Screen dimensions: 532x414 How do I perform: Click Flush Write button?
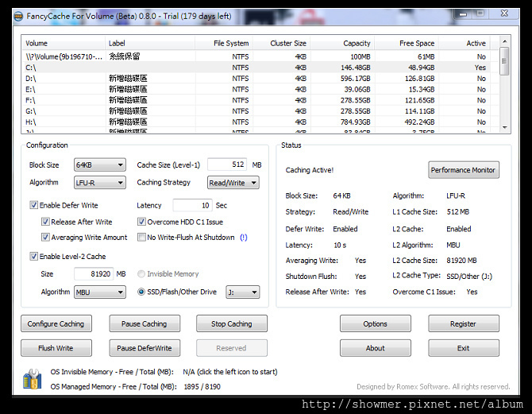pos(56,348)
